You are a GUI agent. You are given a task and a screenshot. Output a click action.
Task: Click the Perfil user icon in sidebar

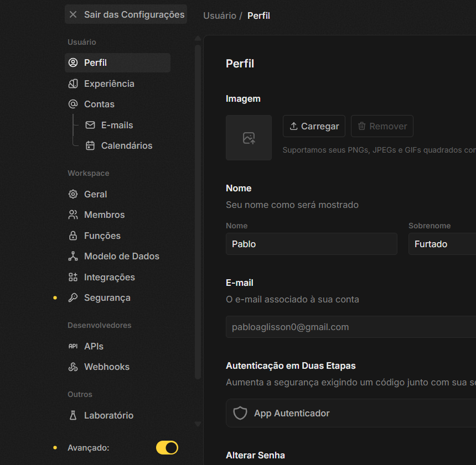point(73,63)
